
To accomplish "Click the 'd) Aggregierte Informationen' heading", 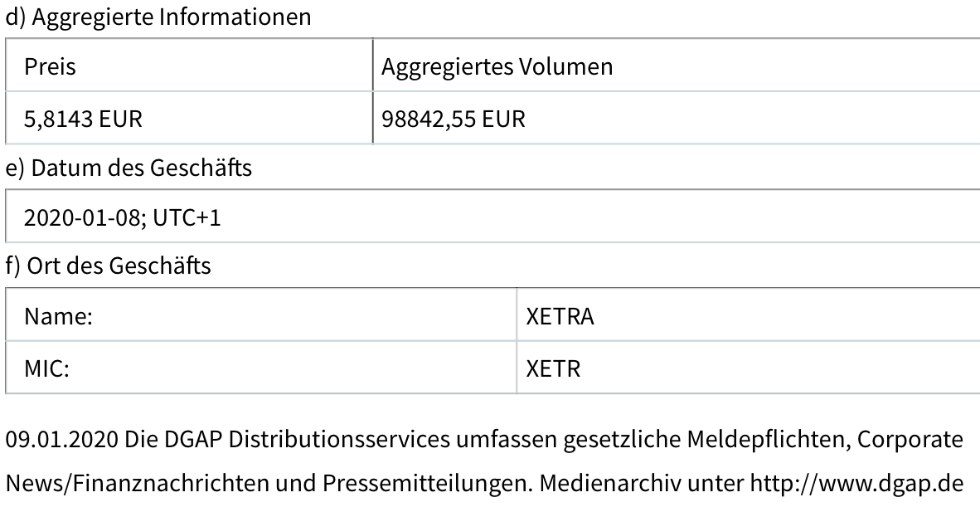I will [158, 17].
